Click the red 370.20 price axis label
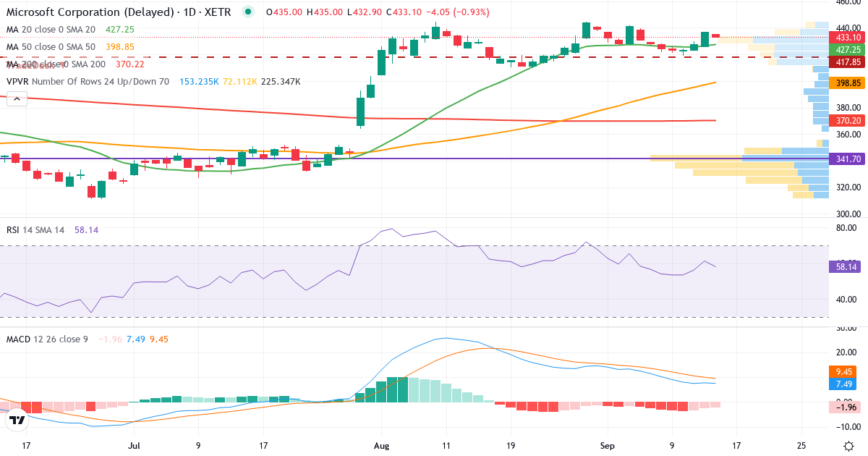This screenshot has height=456, width=868. (847, 121)
